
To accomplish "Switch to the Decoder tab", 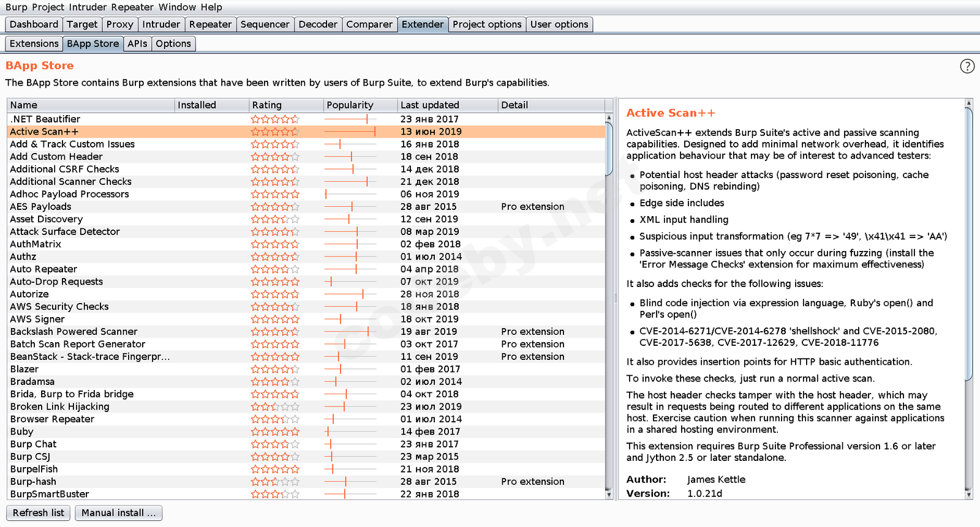I will click(x=318, y=24).
